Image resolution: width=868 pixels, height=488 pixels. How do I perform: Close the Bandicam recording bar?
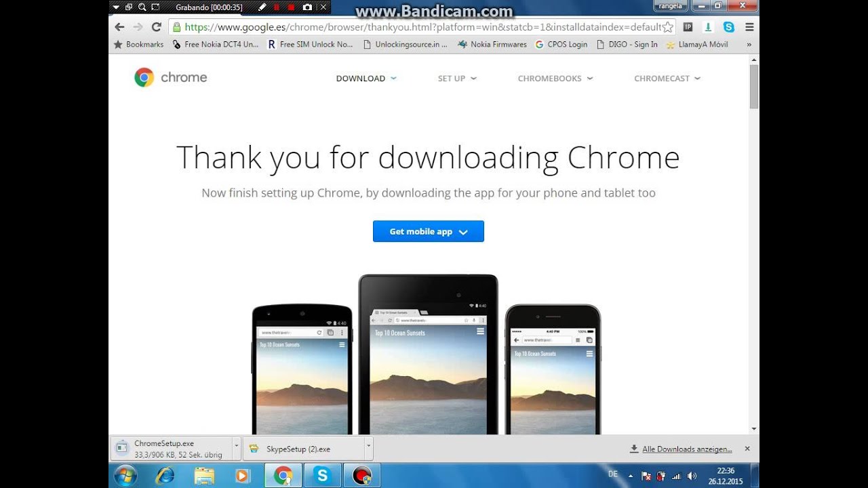click(323, 7)
